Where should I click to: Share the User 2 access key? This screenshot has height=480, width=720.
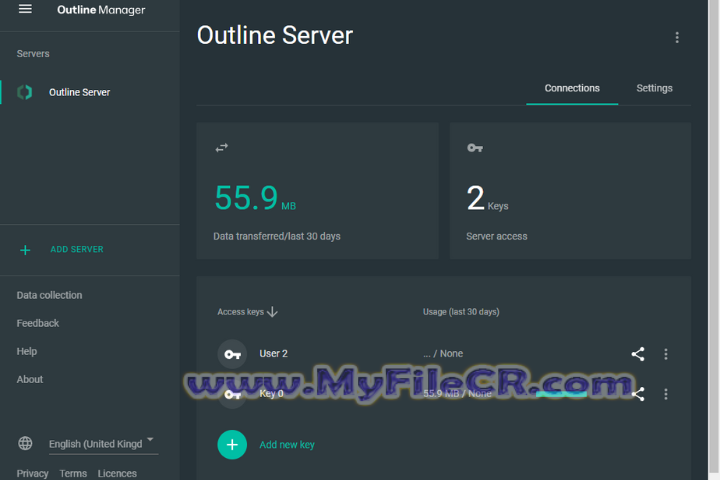pos(638,354)
